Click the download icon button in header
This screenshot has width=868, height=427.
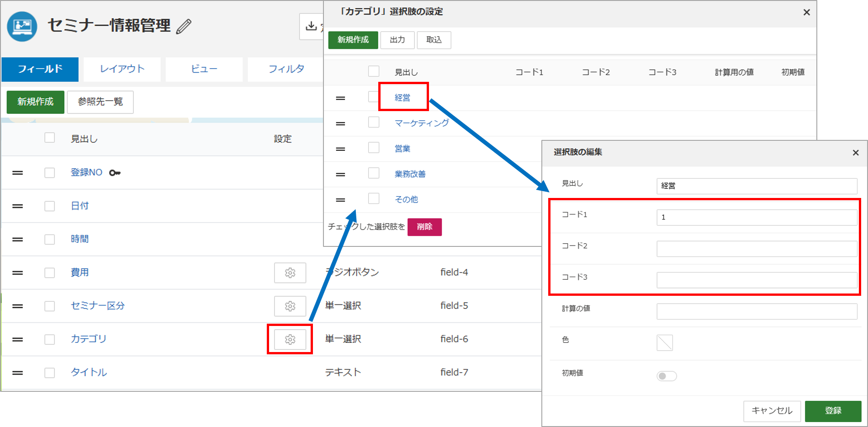tap(311, 26)
